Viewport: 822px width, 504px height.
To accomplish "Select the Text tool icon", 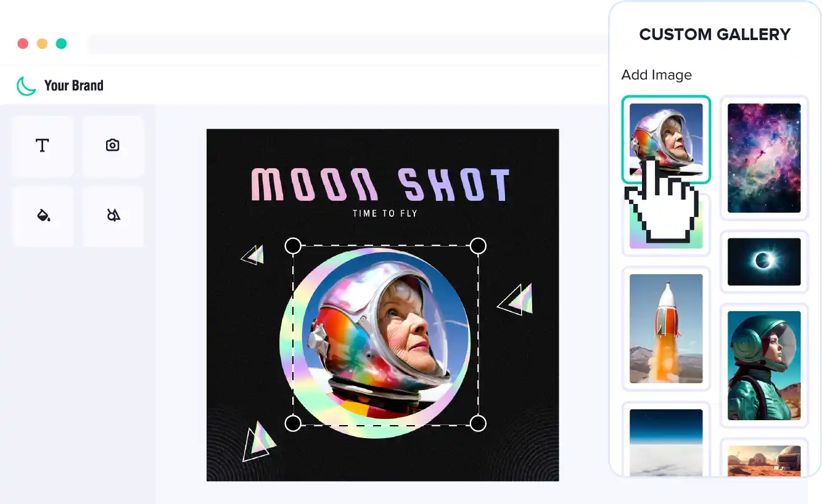I will point(43,145).
